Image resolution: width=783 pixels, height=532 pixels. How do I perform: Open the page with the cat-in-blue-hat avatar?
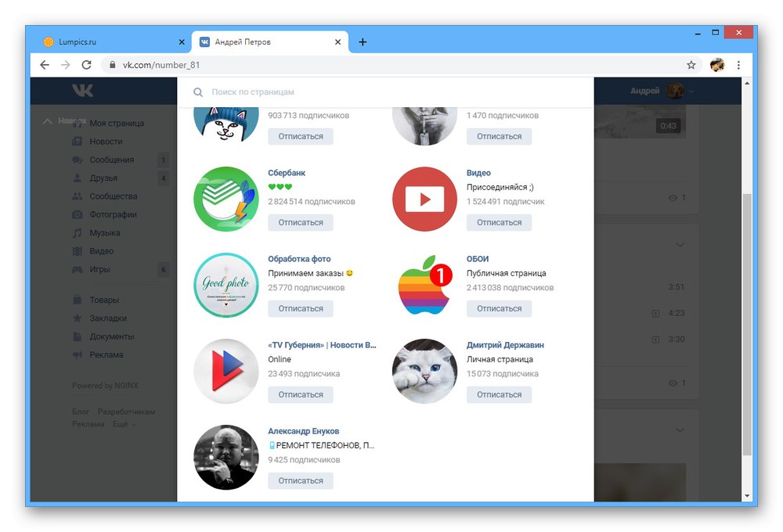coord(226,124)
